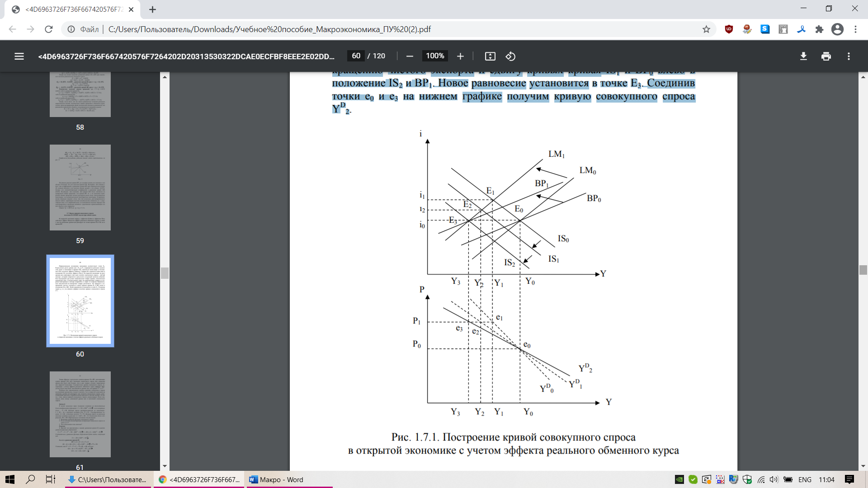Switch to the C:\Users downloads taskbar item

click(107, 479)
